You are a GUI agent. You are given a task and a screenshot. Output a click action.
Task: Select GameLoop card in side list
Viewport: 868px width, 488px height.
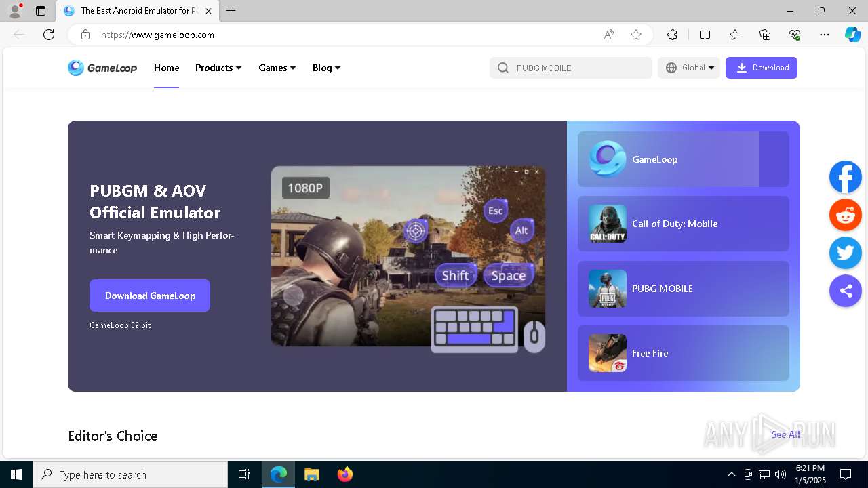tap(684, 159)
